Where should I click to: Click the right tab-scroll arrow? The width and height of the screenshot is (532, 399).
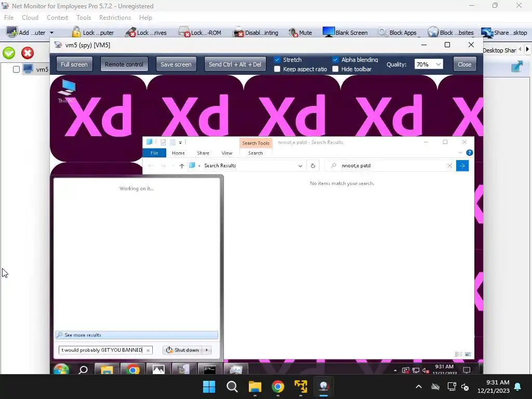click(527, 49)
